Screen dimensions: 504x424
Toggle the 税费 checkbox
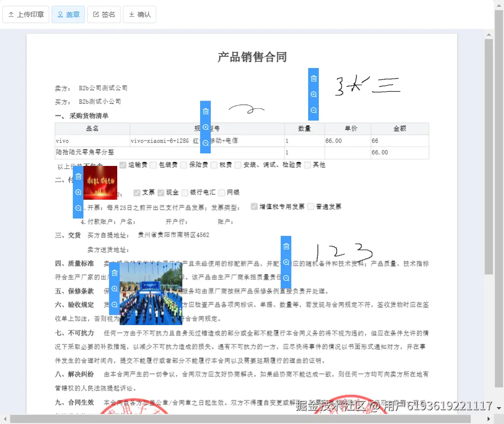(214, 165)
